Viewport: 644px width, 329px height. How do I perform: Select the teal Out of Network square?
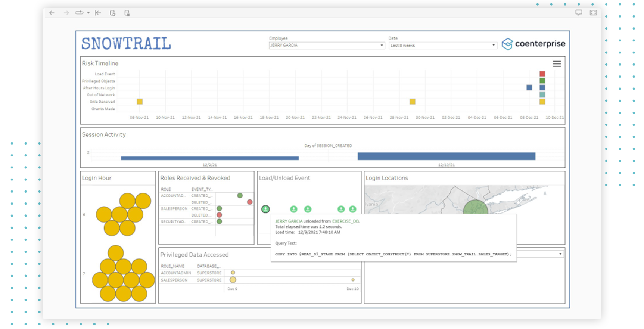[x=542, y=95]
